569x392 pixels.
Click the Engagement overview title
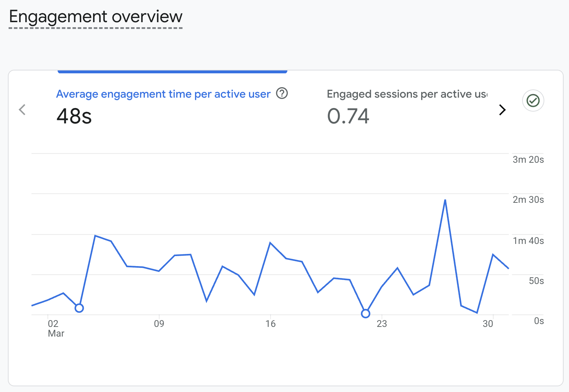tap(96, 17)
